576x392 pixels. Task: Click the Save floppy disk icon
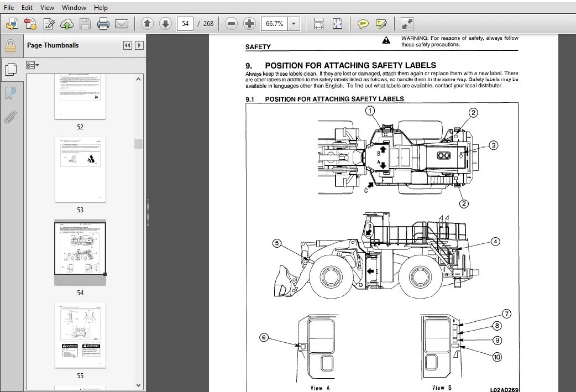pos(85,24)
